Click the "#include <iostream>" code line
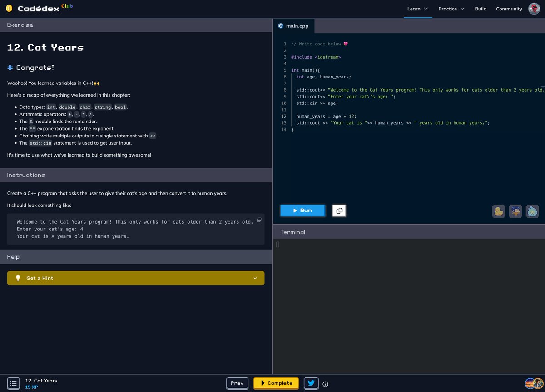 316,57
